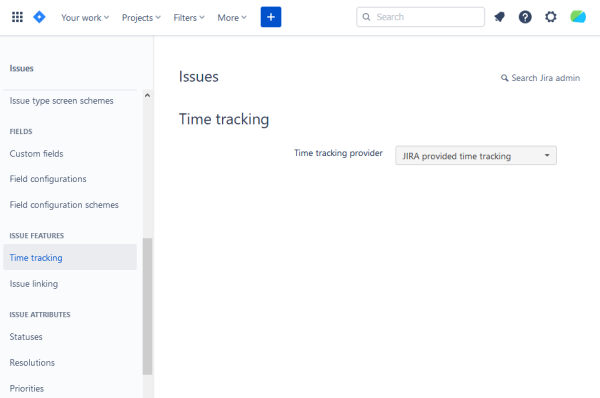Open Search Jira admin
Image resolution: width=600 pixels, height=398 pixels.
pyautogui.click(x=540, y=78)
